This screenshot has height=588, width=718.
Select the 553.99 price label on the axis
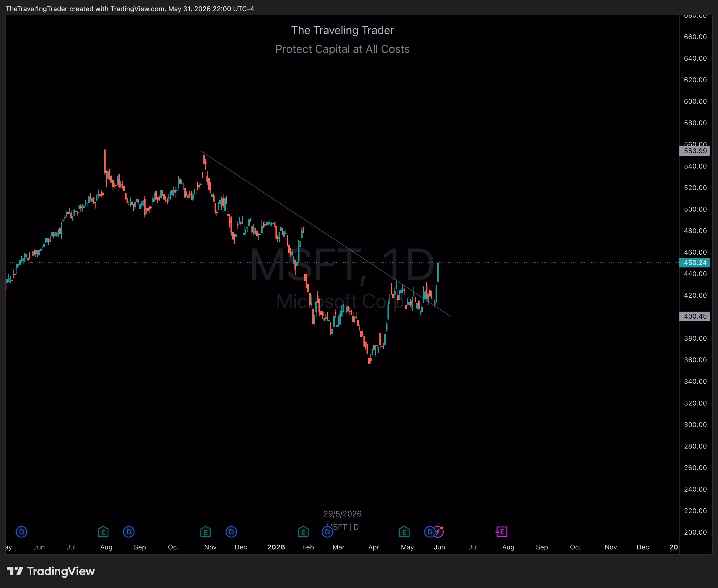(695, 151)
